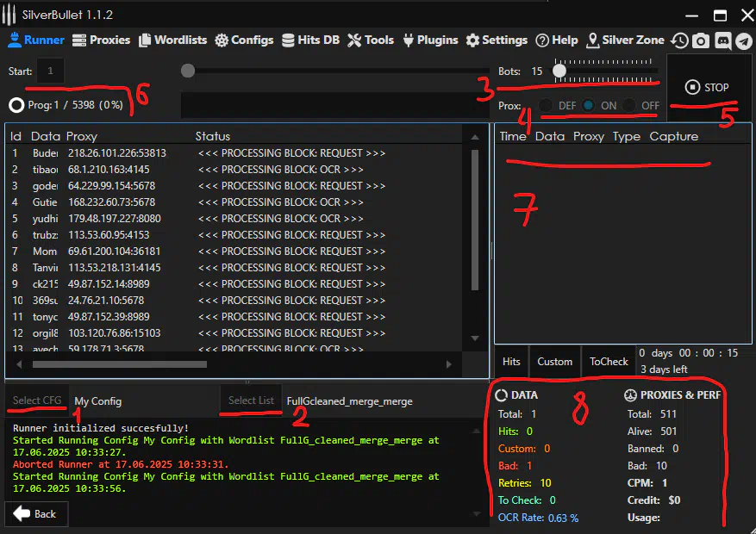
Task: Select the OFF proxy mode radio
Action: [x=628, y=105]
